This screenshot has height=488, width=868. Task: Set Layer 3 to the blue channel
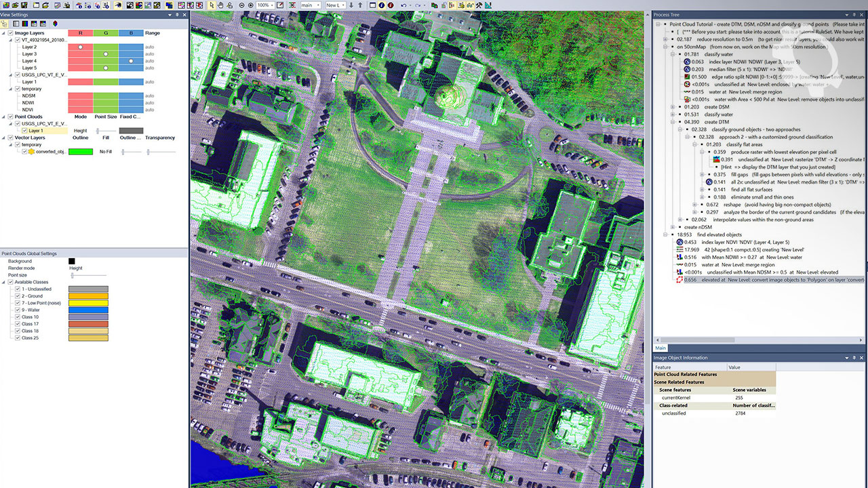click(131, 54)
